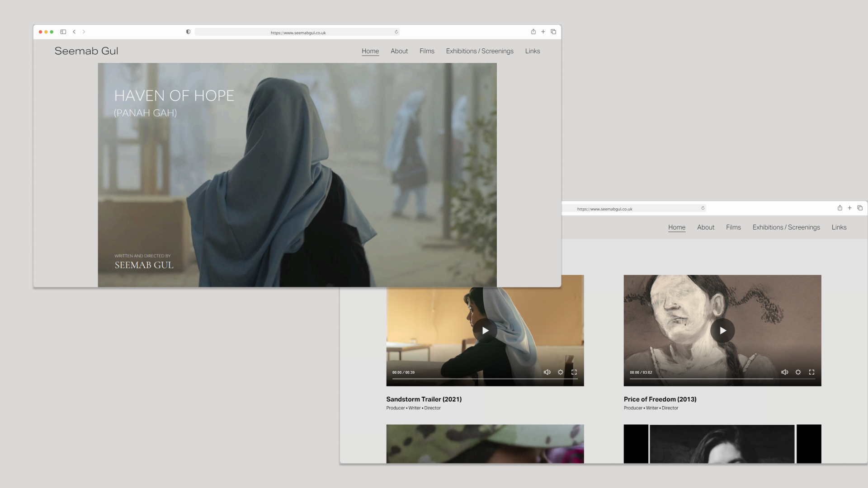The width and height of the screenshot is (868, 488).
Task: Play the Sandstorm Trailer video
Action: (485, 330)
